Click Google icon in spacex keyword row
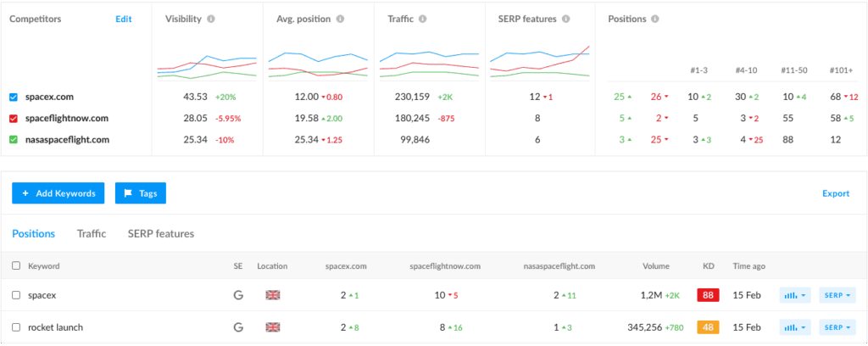The height and width of the screenshot is (346, 868). [x=238, y=295]
